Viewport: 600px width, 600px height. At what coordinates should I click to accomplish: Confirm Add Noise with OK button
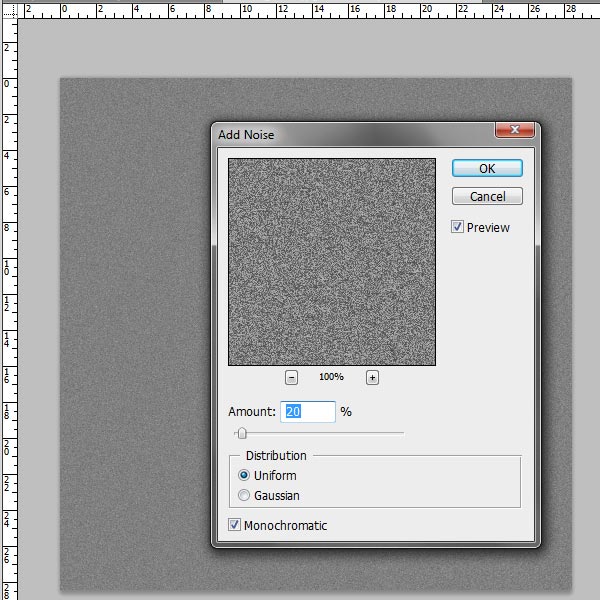point(487,168)
